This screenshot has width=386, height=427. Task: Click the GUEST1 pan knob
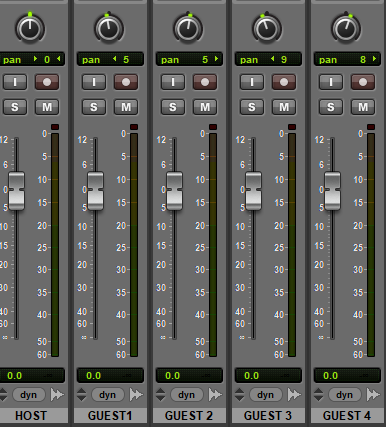(109, 29)
